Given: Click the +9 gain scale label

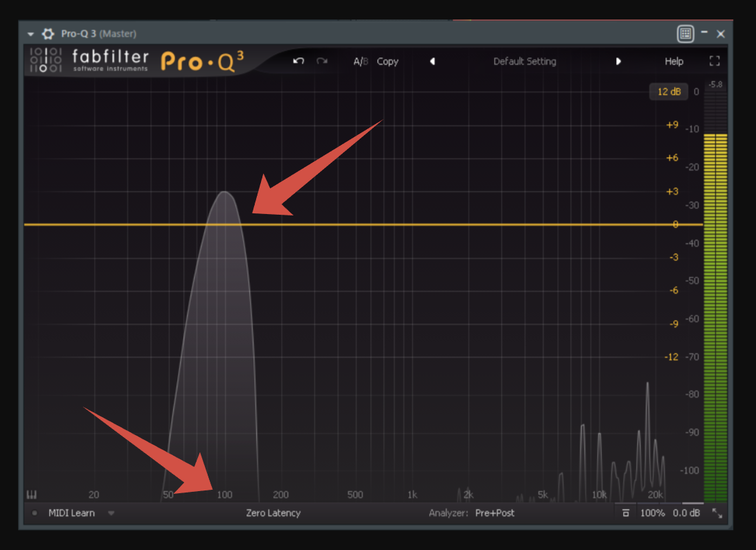Looking at the screenshot, I should click(672, 125).
